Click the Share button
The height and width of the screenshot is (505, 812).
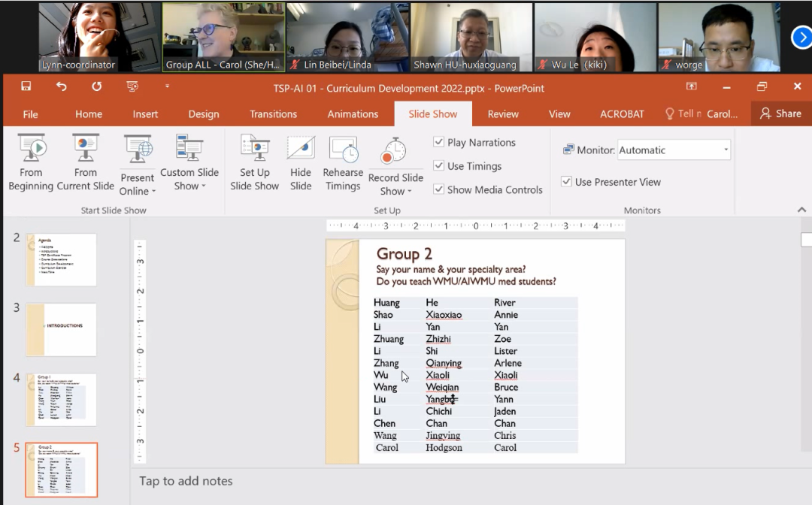coord(780,113)
